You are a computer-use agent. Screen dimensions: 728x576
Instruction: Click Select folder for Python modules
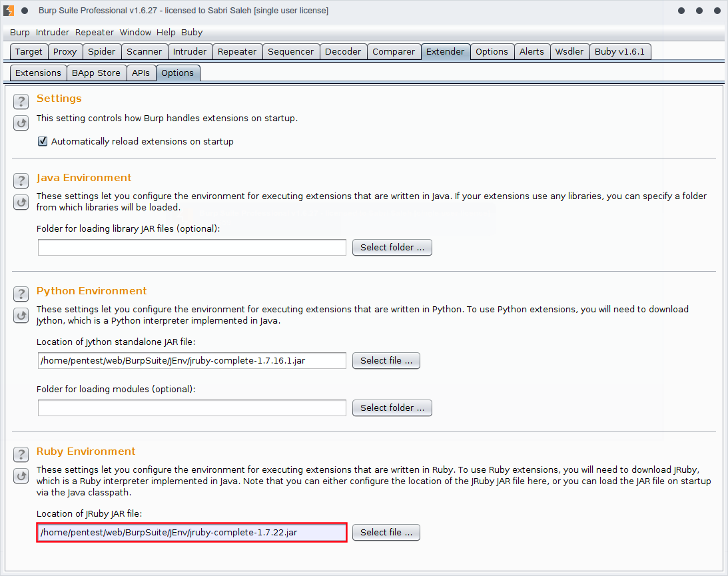click(392, 408)
